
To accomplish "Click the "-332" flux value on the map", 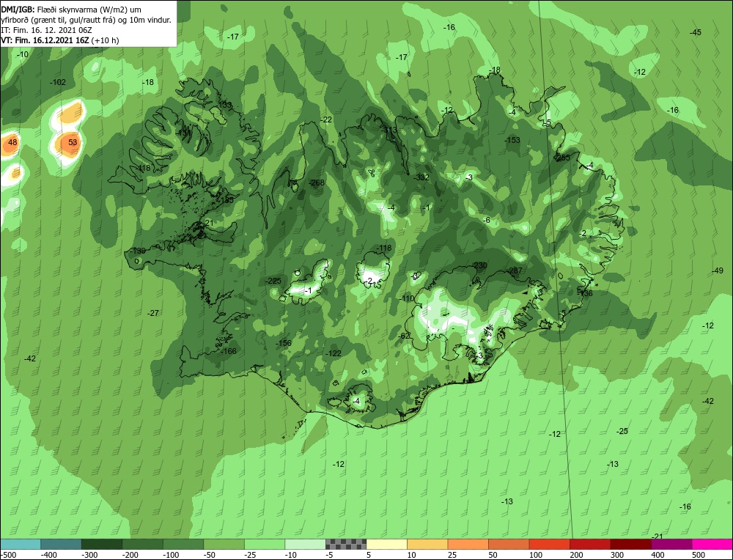I will click(x=421, y=177).
